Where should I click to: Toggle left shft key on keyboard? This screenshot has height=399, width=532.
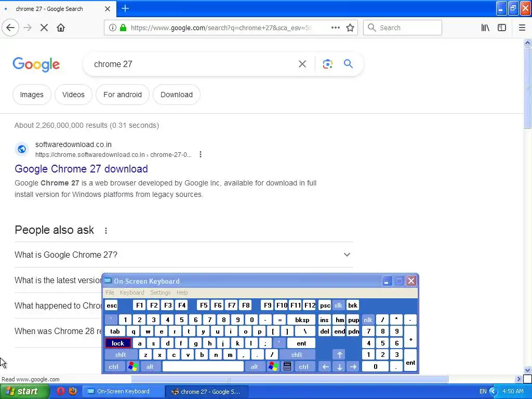click(121, 354)
